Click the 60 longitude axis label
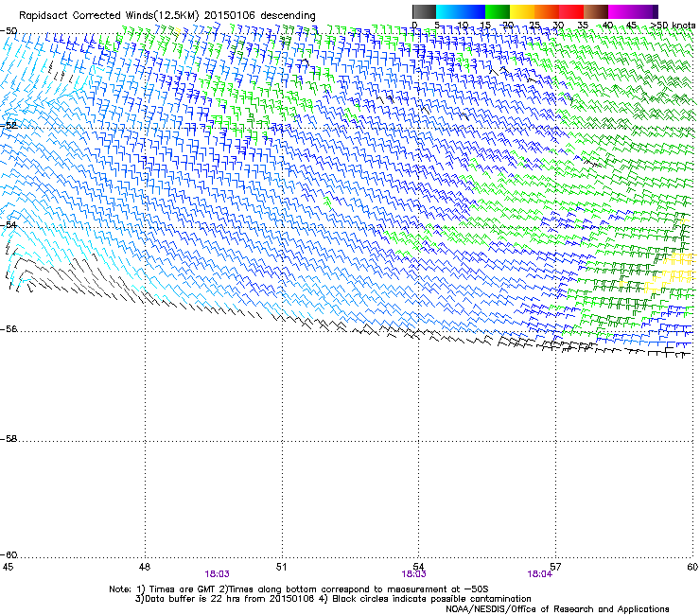700x615 pixels. point(692,567)
